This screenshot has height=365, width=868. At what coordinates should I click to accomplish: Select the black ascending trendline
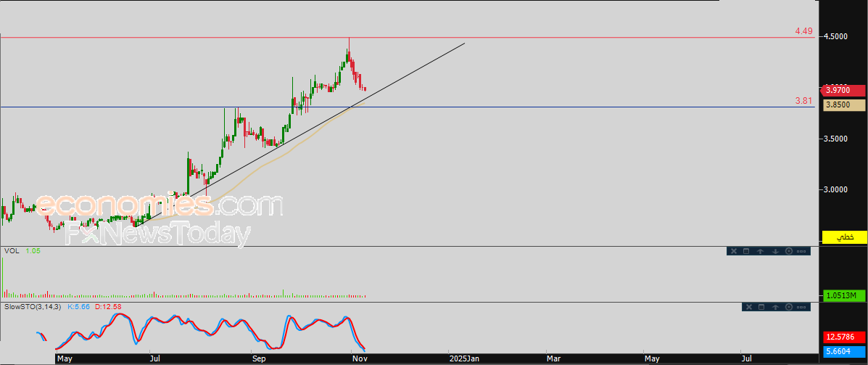tap(299, 134)
